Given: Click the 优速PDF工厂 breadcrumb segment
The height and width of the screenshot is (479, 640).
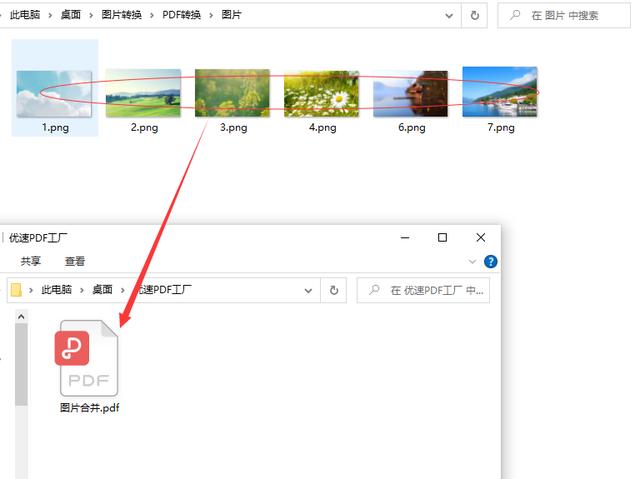Looking at the screenshot, I should (162, 290).
